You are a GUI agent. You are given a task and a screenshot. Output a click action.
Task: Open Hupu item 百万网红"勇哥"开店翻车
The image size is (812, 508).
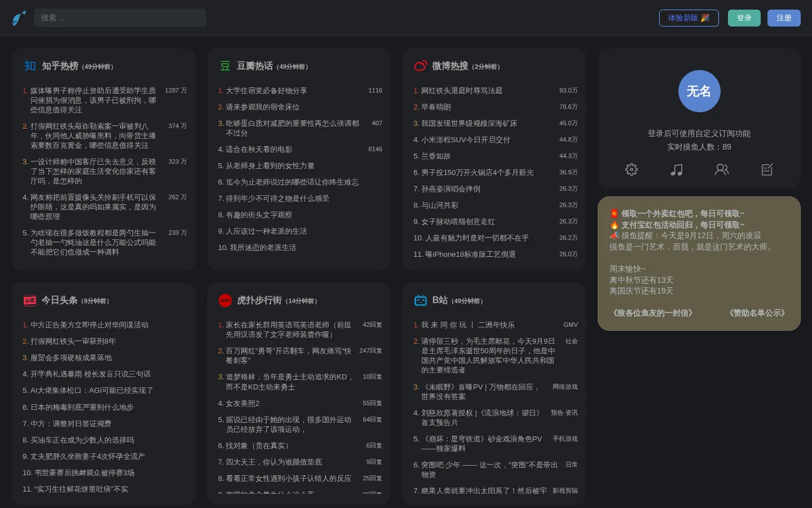click(289, 355)
